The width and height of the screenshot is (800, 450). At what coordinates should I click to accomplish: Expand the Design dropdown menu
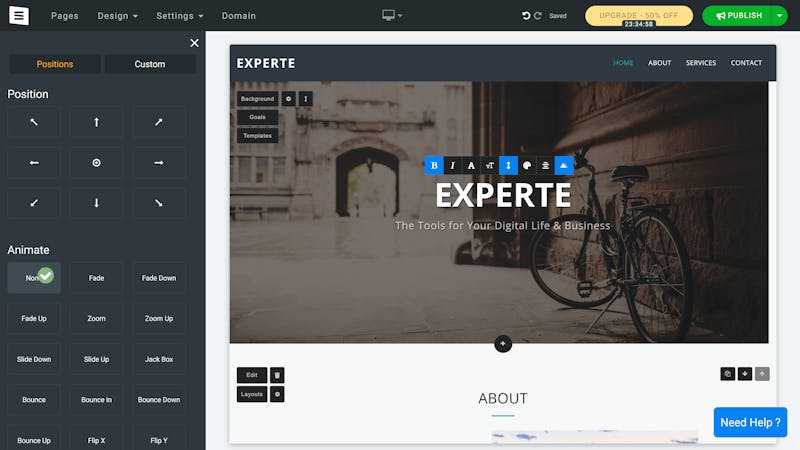pyautogui.click(x=117, y=16)
